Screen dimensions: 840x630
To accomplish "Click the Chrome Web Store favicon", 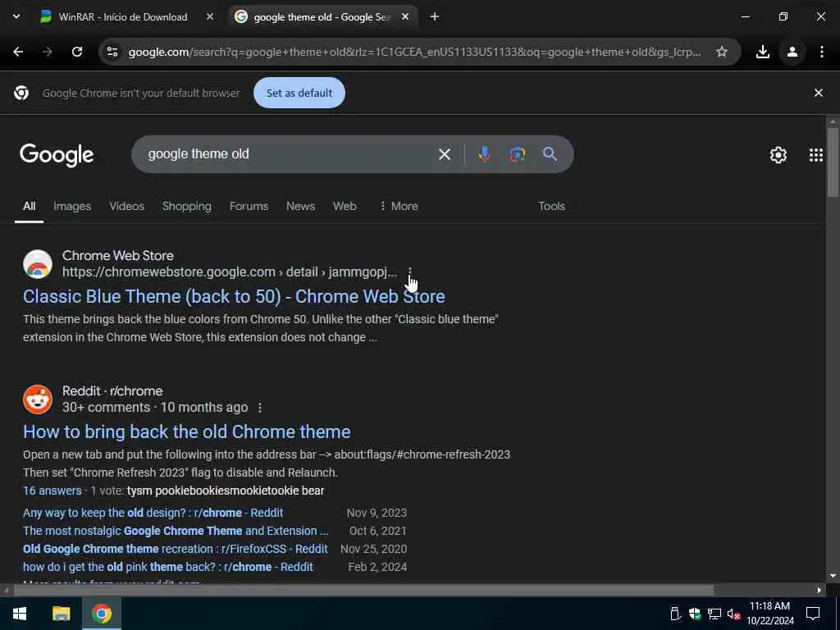I will point(38,264).
